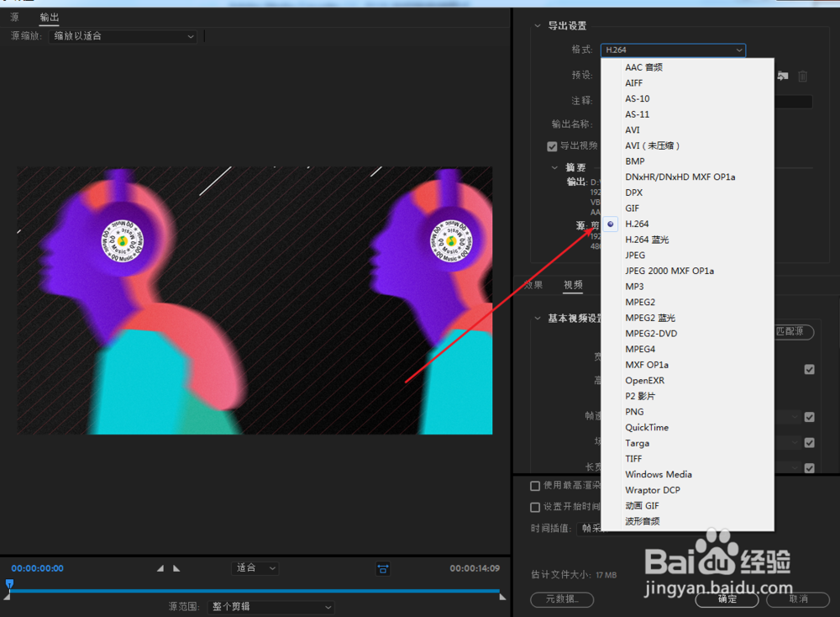Select MPEG2-DVD format
This screenshot has width=840, height=617.
(687, 334)
